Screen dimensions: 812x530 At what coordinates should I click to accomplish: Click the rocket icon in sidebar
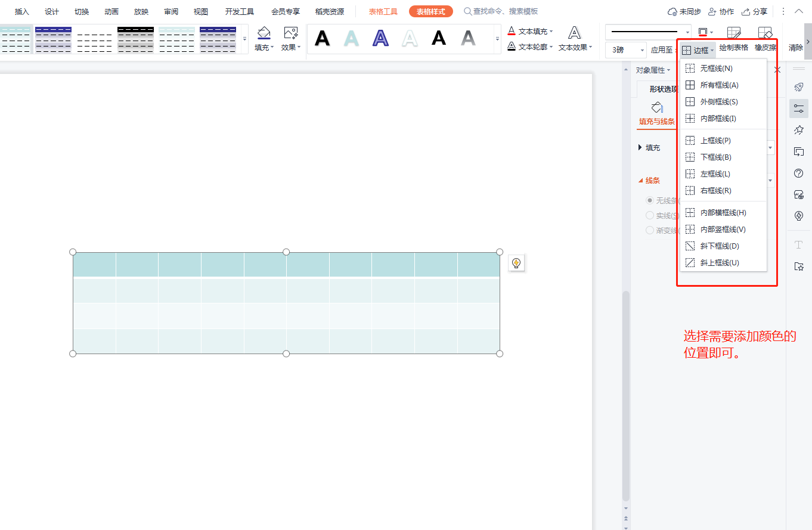[x=799, y=87]
